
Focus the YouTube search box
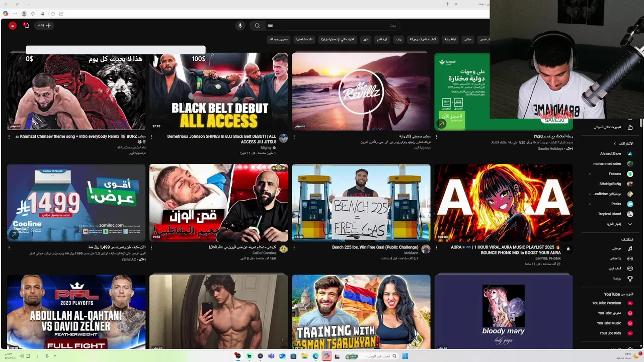coord(332,26)
